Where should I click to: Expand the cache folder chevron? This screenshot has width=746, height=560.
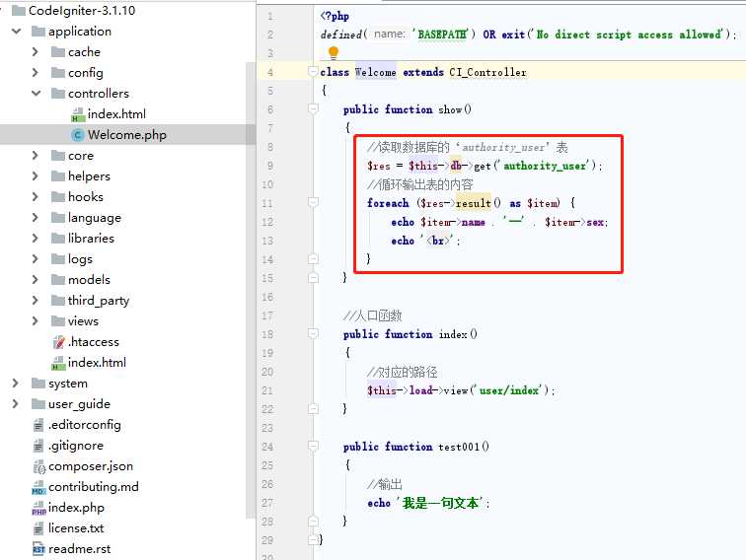(x=36, y=52)
